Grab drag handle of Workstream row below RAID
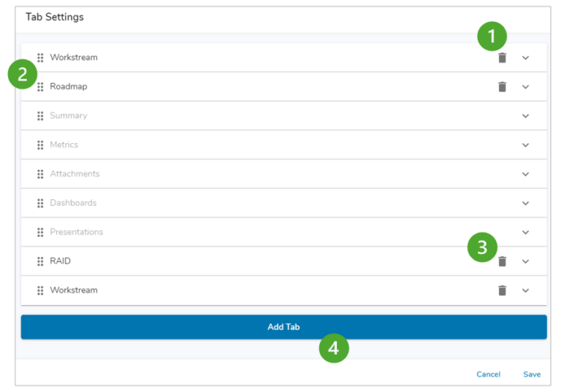The width and height of the screenshot is (561, 392). tap(40, 291)
